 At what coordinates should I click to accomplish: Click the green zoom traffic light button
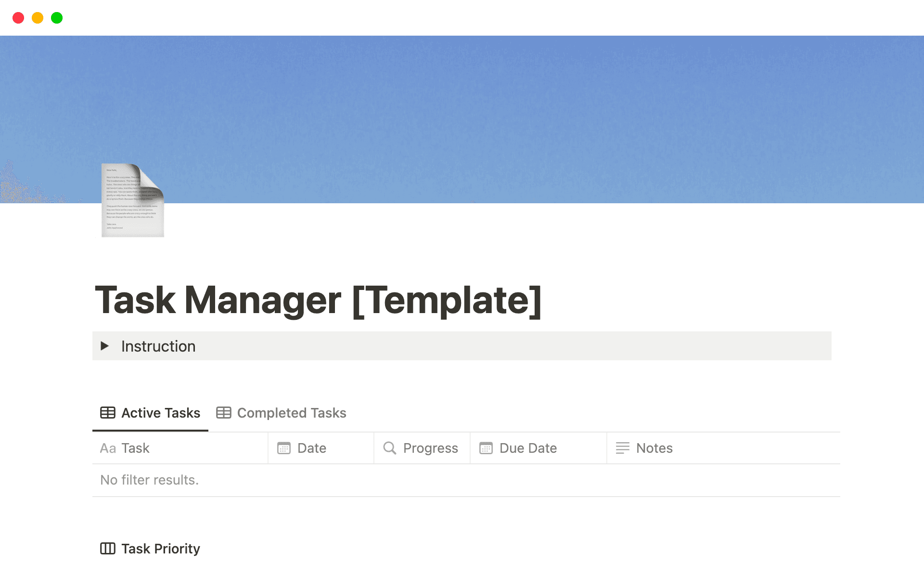57,17
